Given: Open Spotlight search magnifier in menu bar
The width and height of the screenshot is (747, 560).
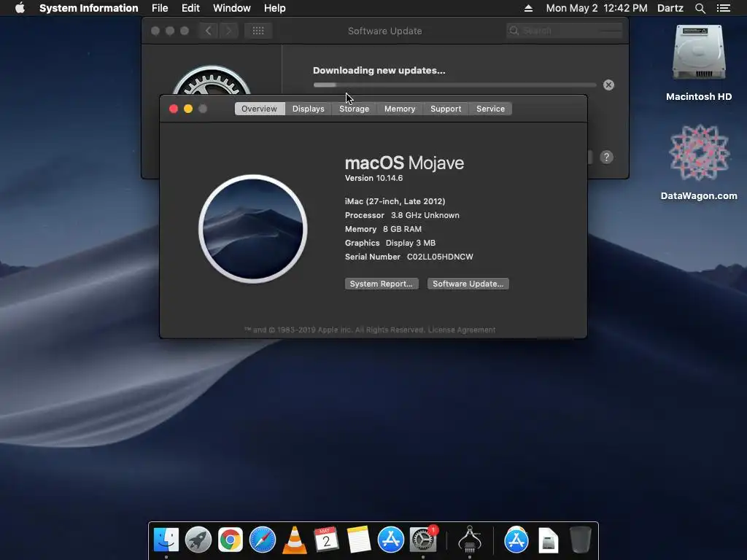Looking at the screenshot, I should coord(700,8).
